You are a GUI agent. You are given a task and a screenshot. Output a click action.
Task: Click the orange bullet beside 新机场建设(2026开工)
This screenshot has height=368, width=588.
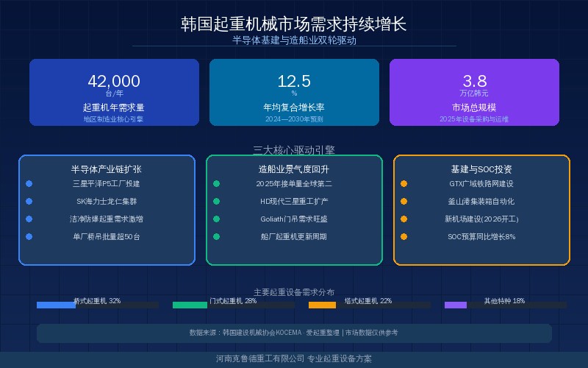(x=404, y=219)
